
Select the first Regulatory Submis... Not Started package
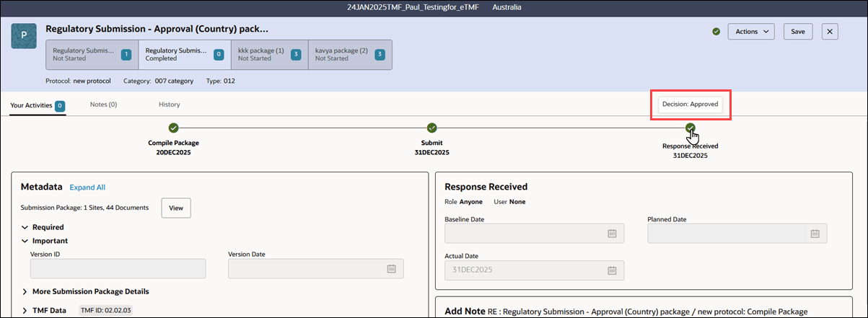click(92, 55)
